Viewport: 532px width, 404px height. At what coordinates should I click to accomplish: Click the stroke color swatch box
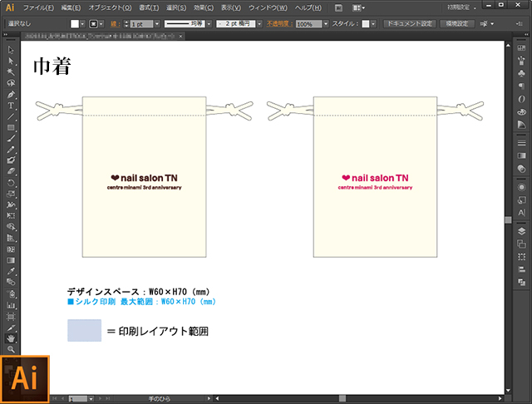93,24
